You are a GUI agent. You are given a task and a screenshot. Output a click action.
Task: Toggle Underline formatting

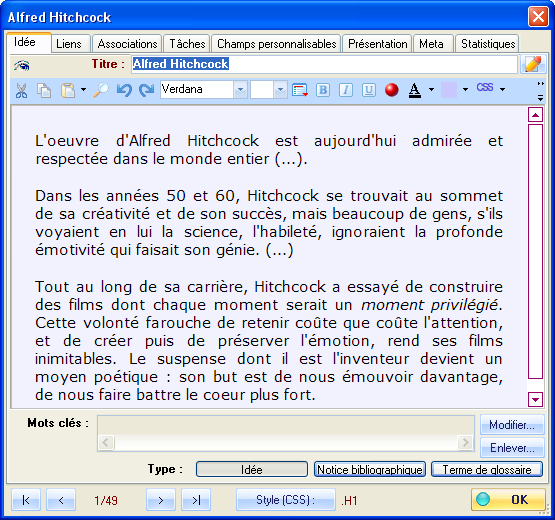click(369, 90)
